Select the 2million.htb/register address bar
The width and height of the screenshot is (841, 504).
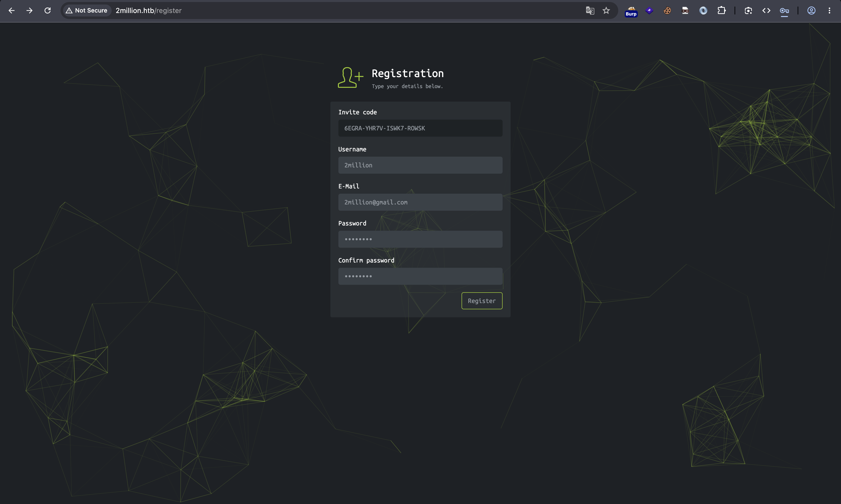(x=148, y=11)
